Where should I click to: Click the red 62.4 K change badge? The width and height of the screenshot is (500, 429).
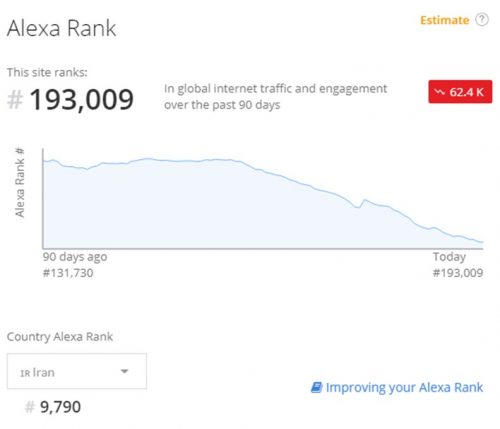click(460, 92)
